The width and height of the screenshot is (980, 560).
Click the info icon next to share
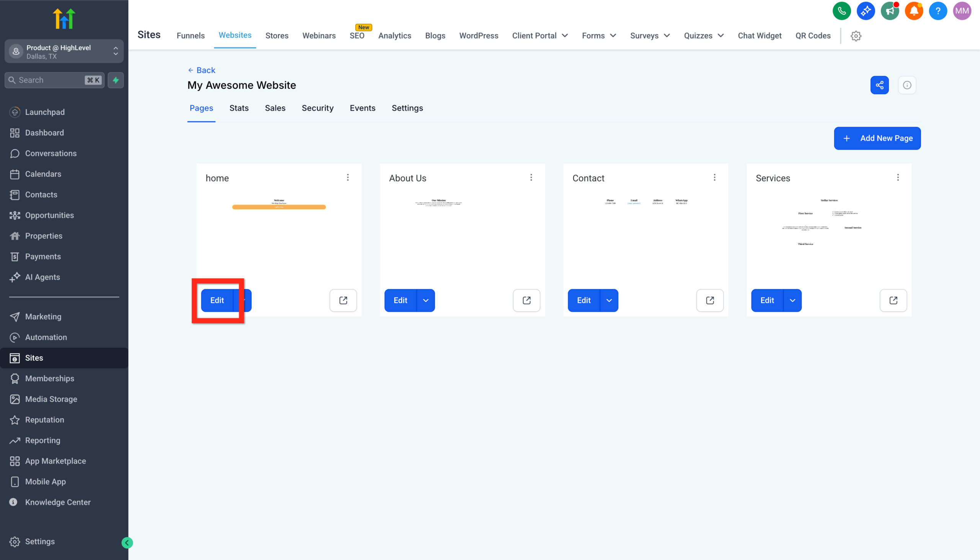pos(907,85)
